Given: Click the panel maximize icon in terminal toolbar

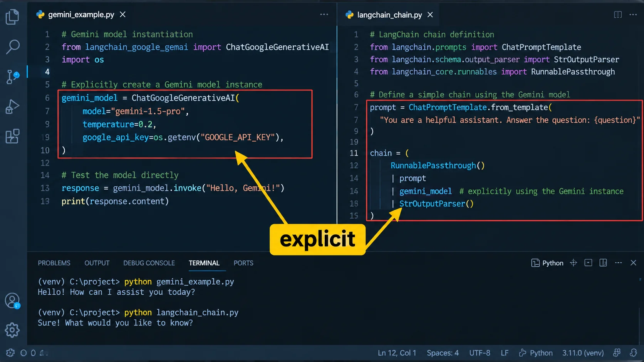Looking at the screenshot, I should [x=588, y=263].
